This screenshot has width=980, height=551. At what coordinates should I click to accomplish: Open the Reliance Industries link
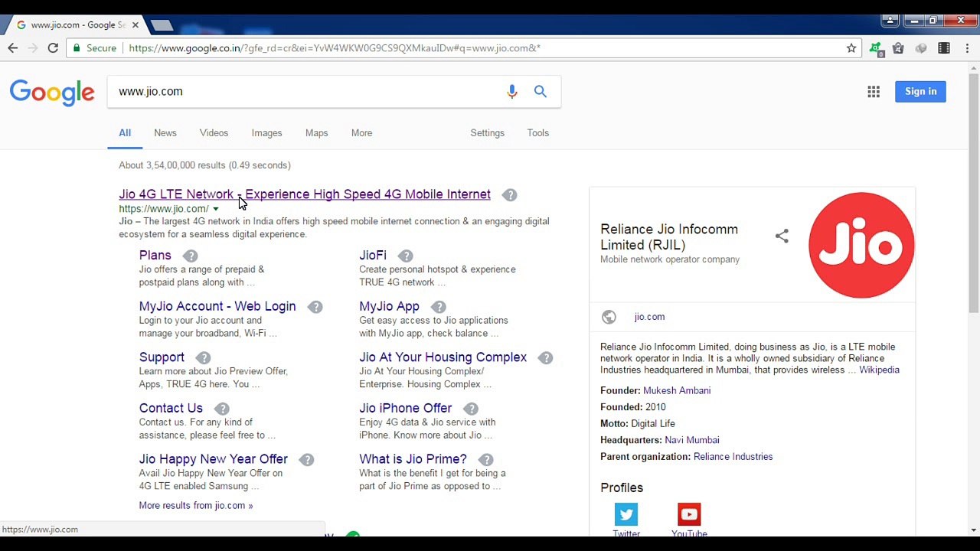tap(733, 457)
